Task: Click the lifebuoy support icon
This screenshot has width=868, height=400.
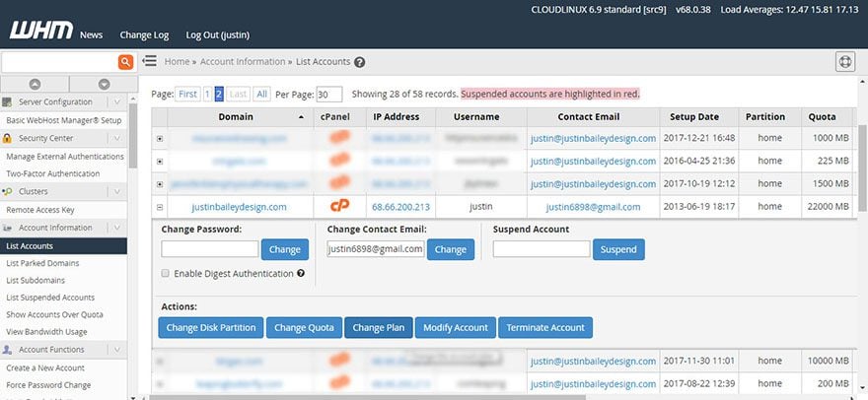Action: pyautogui.click(x=845, y=62)
